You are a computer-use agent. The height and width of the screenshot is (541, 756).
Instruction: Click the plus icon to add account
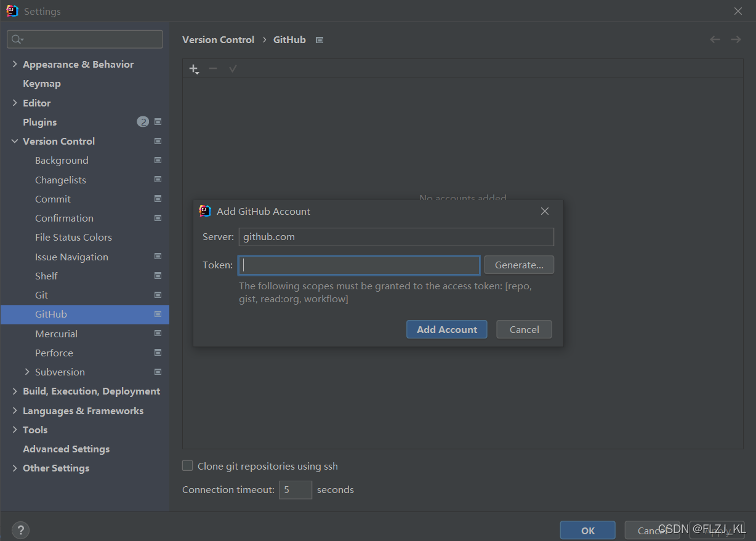[194, 69]
